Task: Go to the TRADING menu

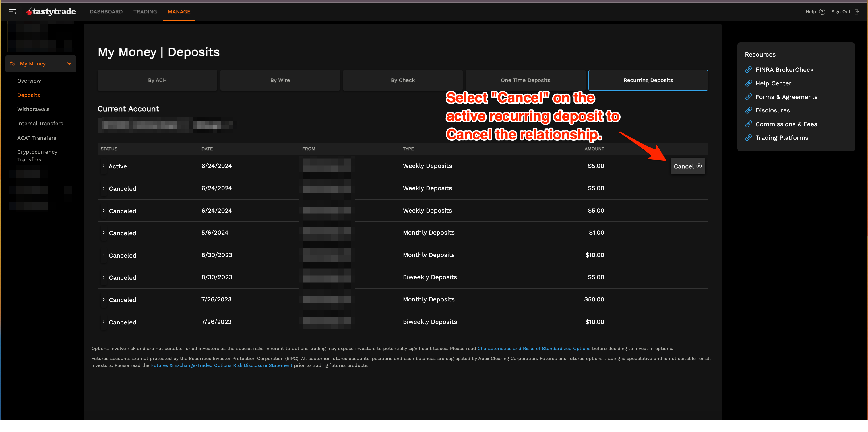Action: [x=145, y=12]
